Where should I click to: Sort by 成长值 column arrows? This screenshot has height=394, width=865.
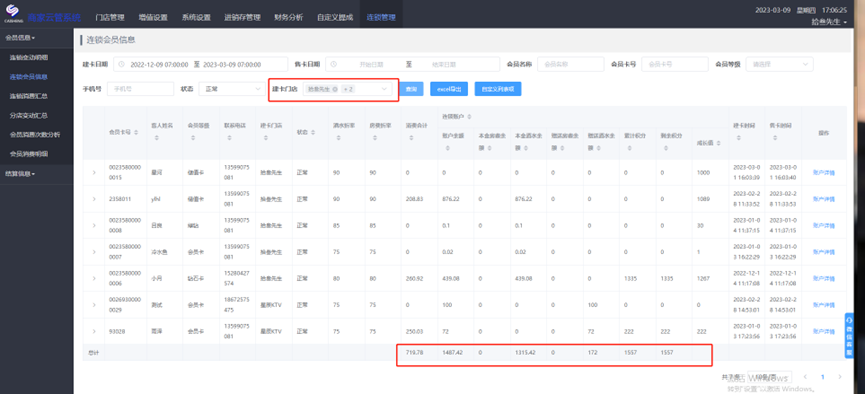tap(718, 143)
